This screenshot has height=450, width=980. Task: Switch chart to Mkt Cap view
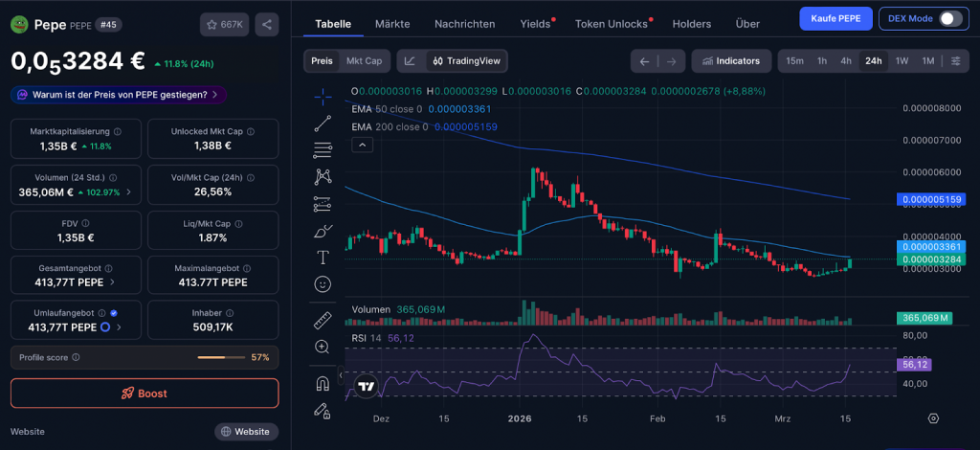[364, 61]
